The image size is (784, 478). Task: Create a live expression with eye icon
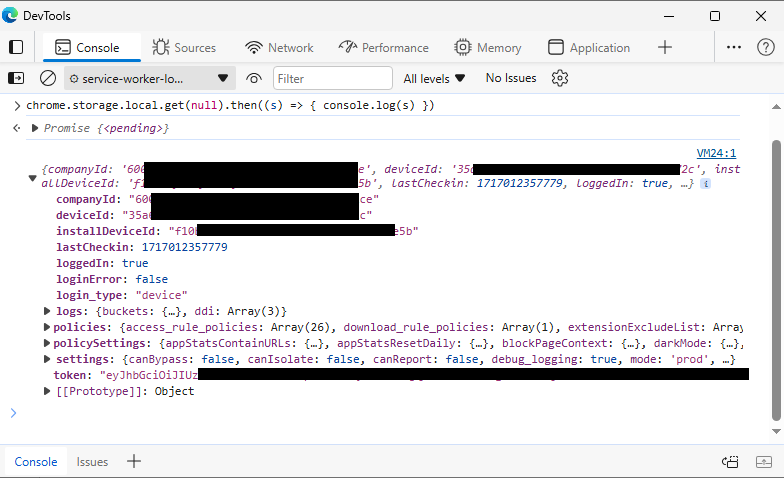[254, 78]
